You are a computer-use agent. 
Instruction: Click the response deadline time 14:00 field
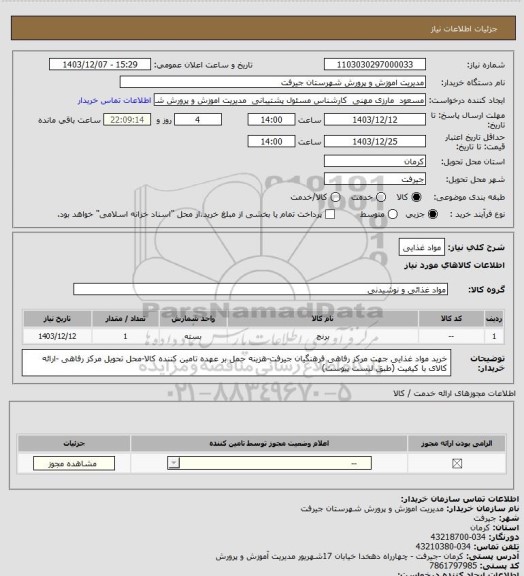click(271, 120)
